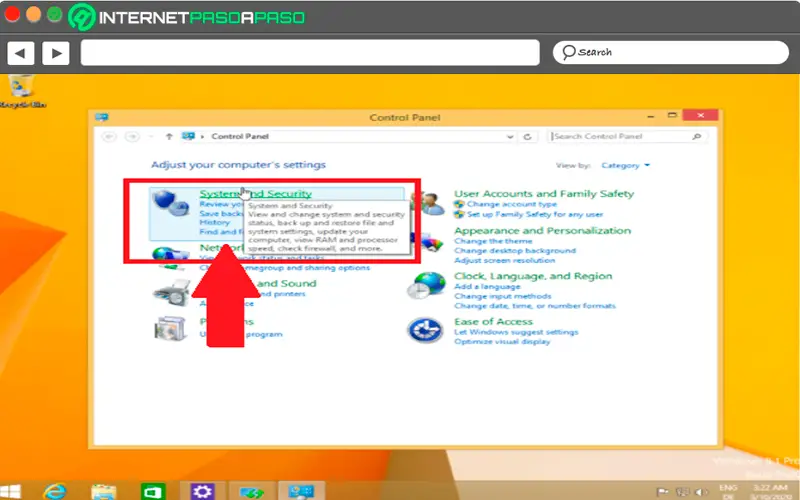
Task: Click the Programs category icon
Action: (170, 328)
